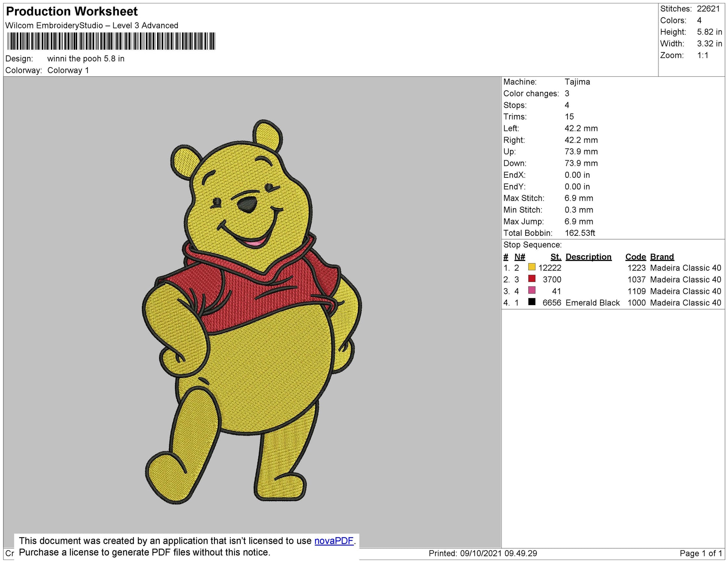This screenshot has width=728, height=563.
Task: Click the Production Worksheet title
Action: (x=71, y=12)
